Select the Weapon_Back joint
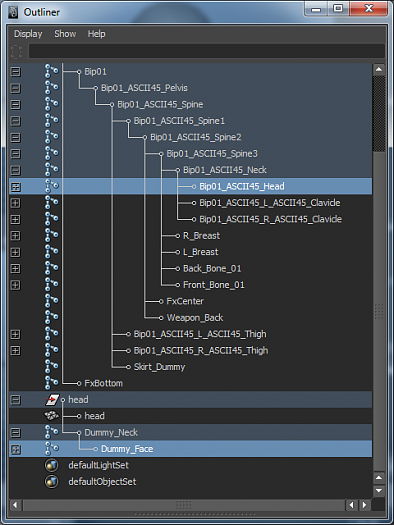Viewport: 394px width, 525px height. tap(195, 317)
